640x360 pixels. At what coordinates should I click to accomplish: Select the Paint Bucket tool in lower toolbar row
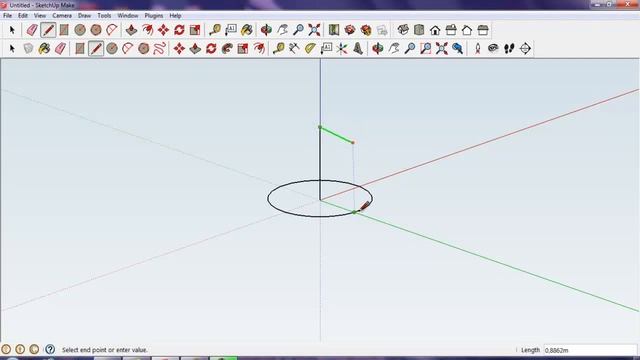[x=44, y=49]
